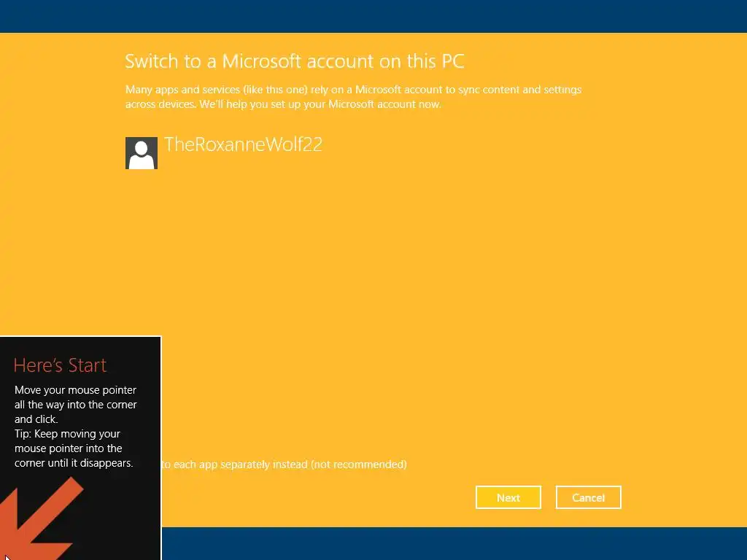
Task: Click the 'Switch to a Microsoft account' heading
Action: (x=295, y=61)
